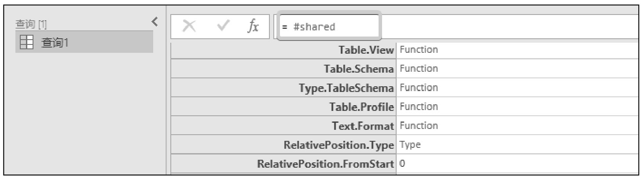This screenshot has width=644, height=180.
Task: Open the Function link for Table.View
Action: pyautogui.click(x=419, y=50)
